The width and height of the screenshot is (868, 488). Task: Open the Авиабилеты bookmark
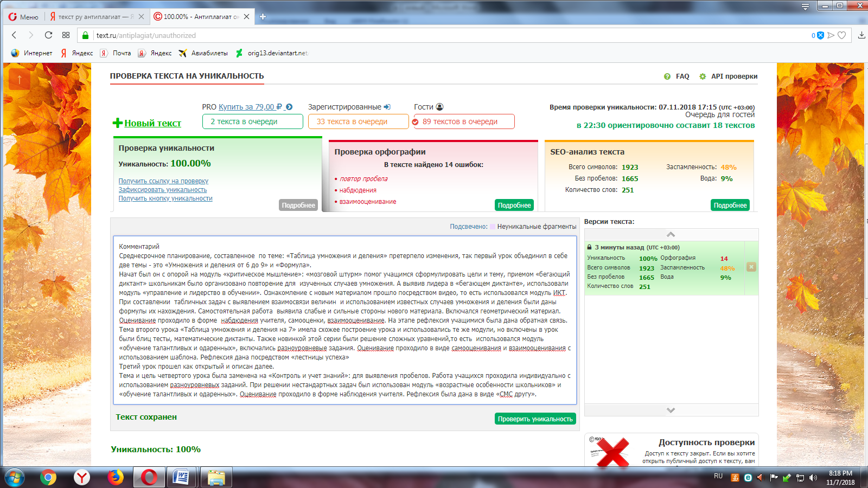tap(203, 53)
